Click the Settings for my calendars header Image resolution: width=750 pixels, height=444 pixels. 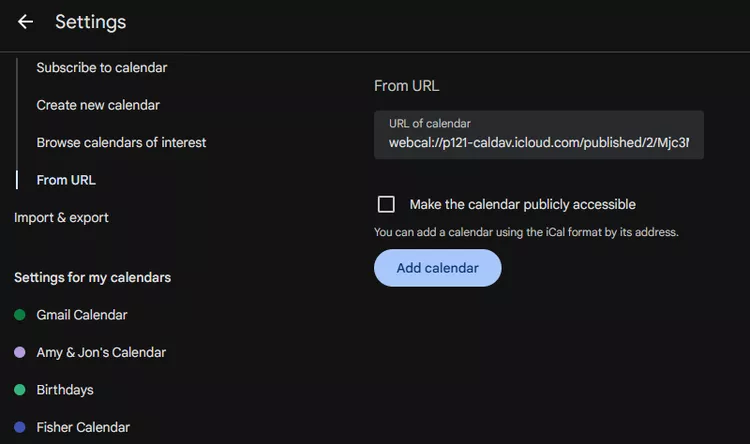click(x=92, y=277)
